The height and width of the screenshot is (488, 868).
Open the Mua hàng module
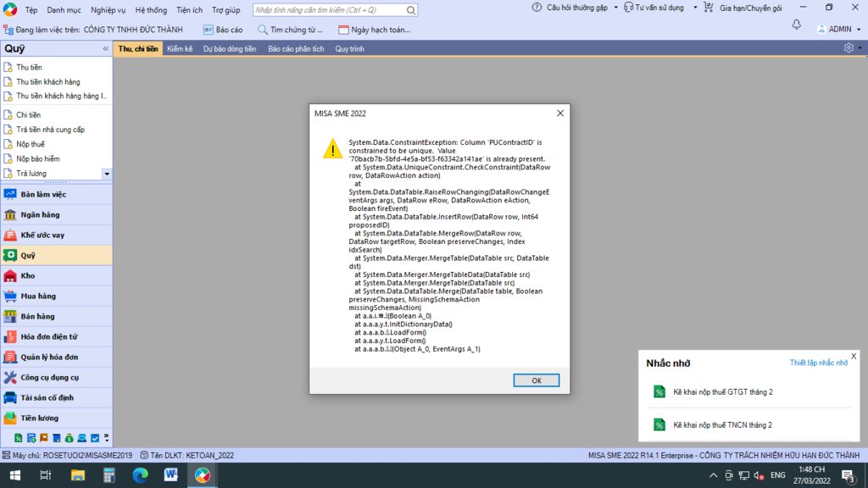pyautogui.click(x=57, y=296)
